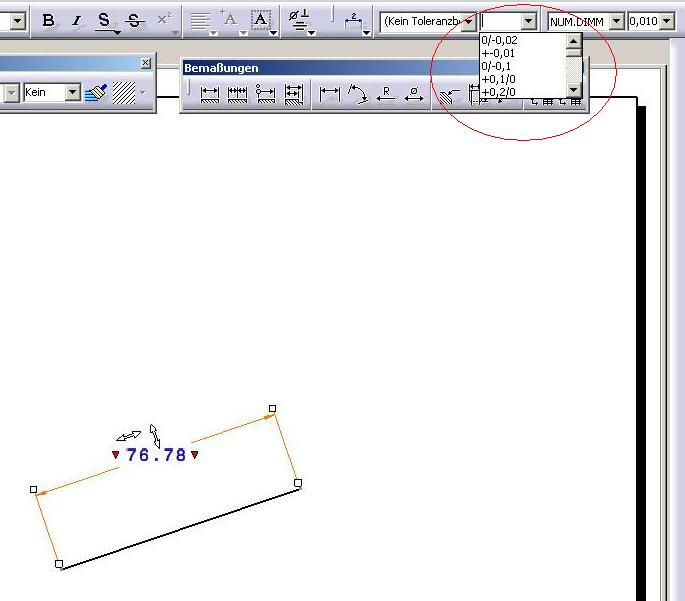
Task: Click into the tolerance value input field
Action: [x=501, y=21]
